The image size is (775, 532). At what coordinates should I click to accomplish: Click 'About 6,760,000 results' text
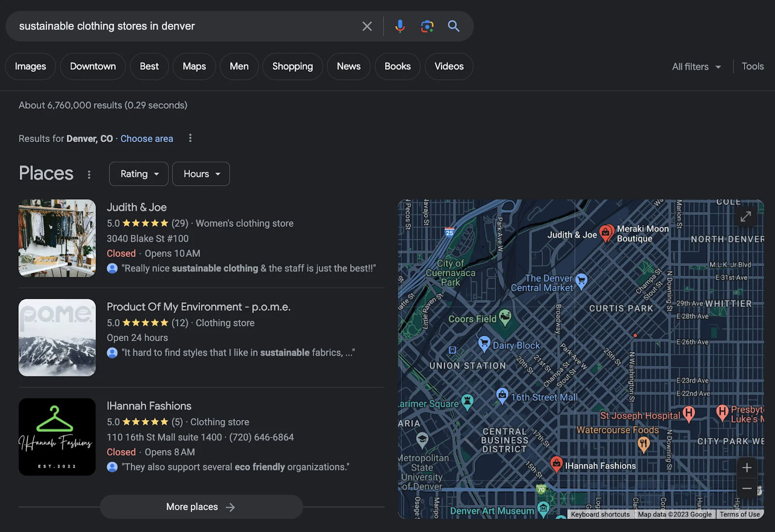coord(70,105)
